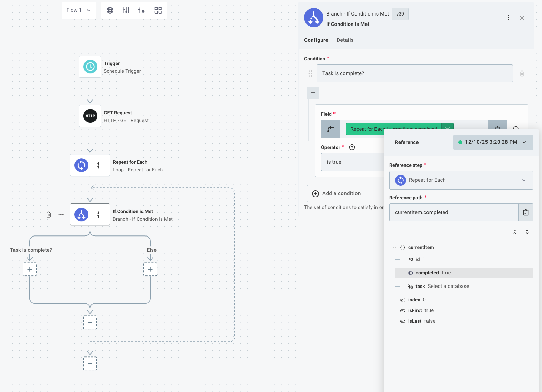Open the Reference step dropdown
The width and height of the screenshot is (542, 392).
tap(461, 180)
